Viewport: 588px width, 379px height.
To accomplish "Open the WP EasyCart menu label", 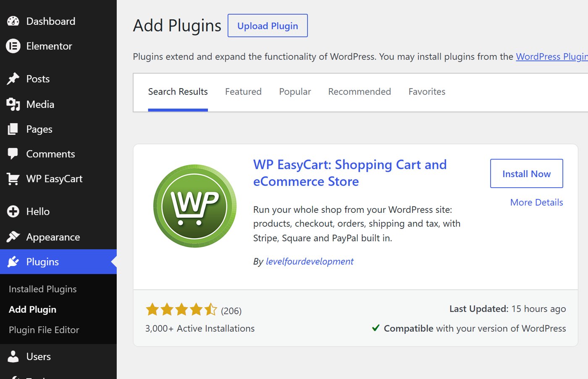I will tap(54, 179).
